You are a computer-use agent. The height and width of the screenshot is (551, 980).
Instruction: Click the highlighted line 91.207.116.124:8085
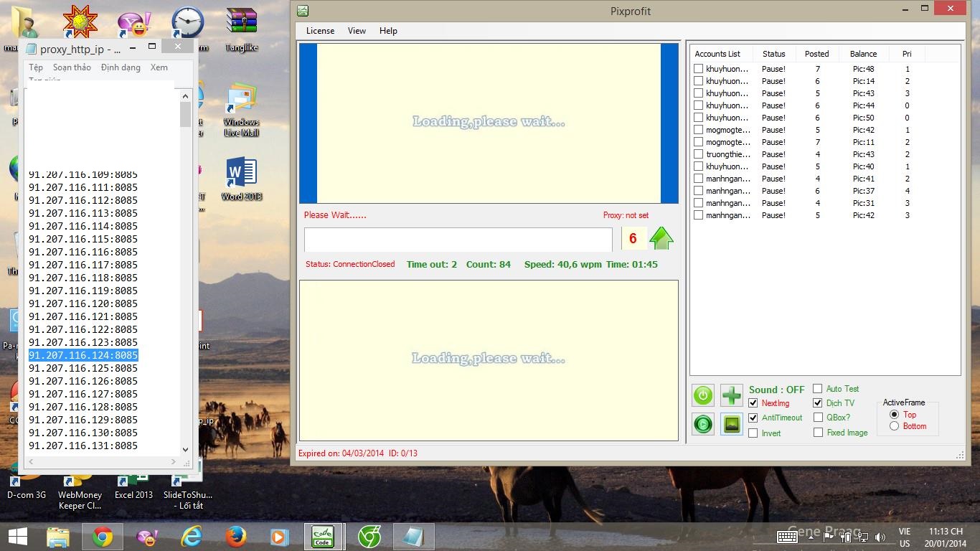(83, 355)
